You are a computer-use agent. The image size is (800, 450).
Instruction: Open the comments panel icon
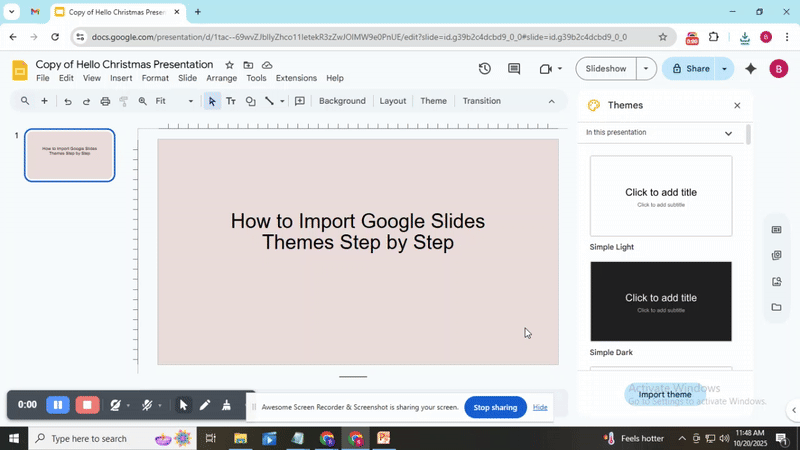[514, 69]
